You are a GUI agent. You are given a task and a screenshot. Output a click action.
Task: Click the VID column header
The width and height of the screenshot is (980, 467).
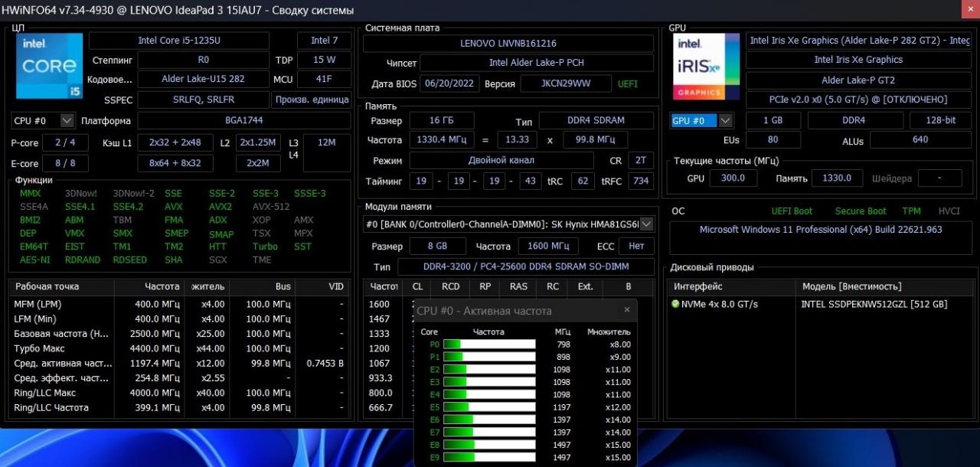pyautogui.click(x=336, y=286)
